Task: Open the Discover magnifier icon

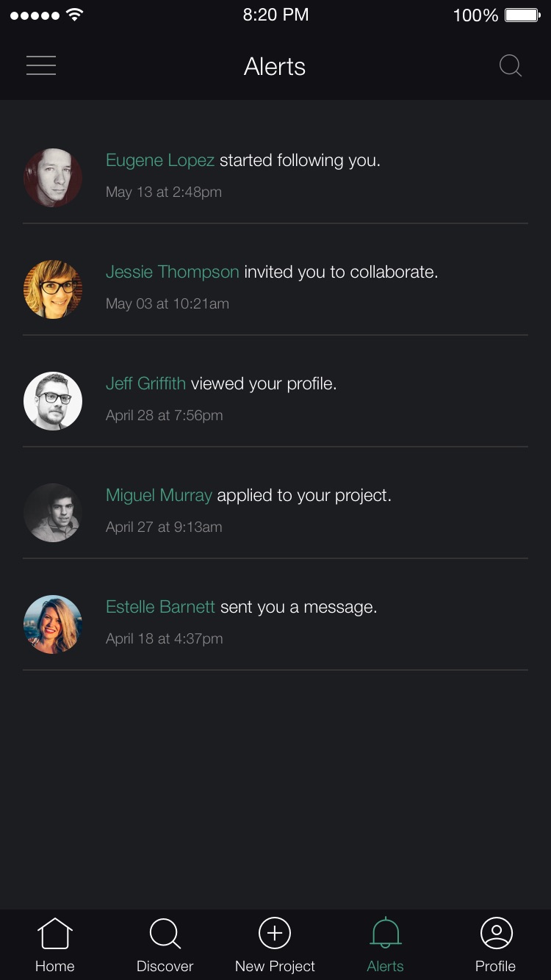Action: coord(165,934)
